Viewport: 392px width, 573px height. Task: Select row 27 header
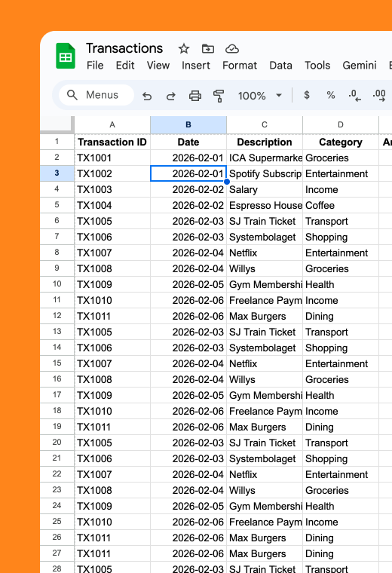tap(57, 553)
